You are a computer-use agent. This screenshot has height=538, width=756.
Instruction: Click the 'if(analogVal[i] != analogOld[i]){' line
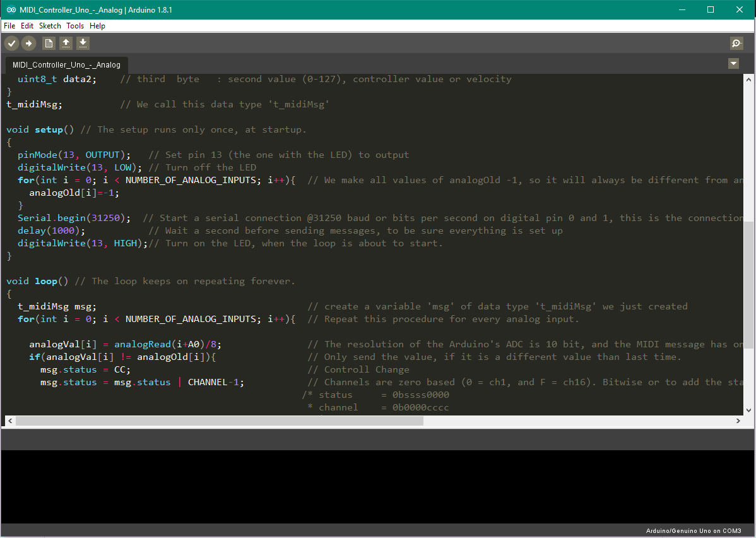coord(122,357)
